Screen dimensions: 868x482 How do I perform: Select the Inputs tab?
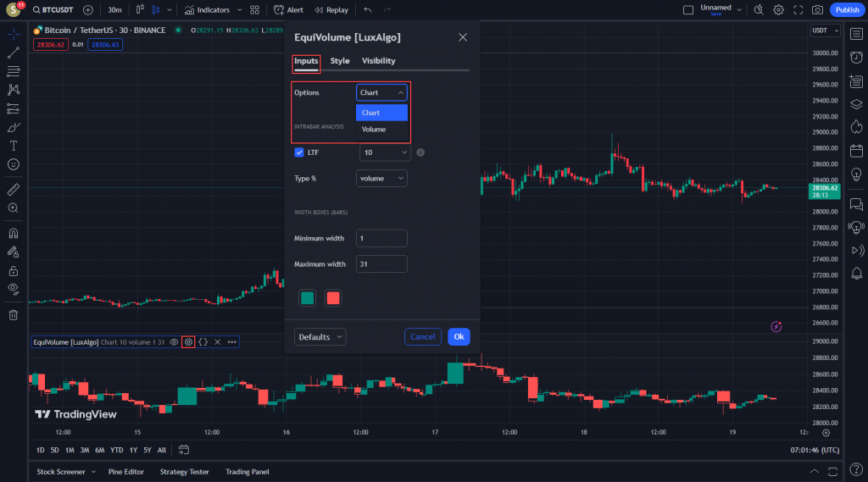pyautogui.click(x=306, y=61)
